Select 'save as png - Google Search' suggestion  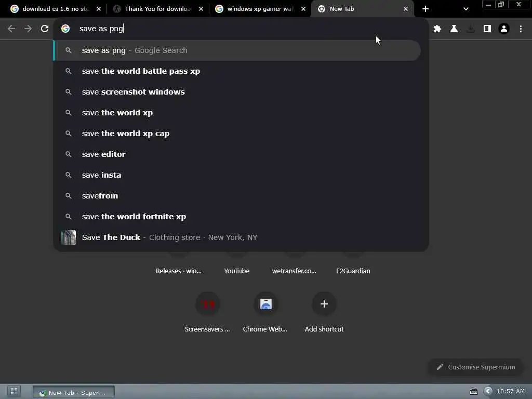(237, 50)
